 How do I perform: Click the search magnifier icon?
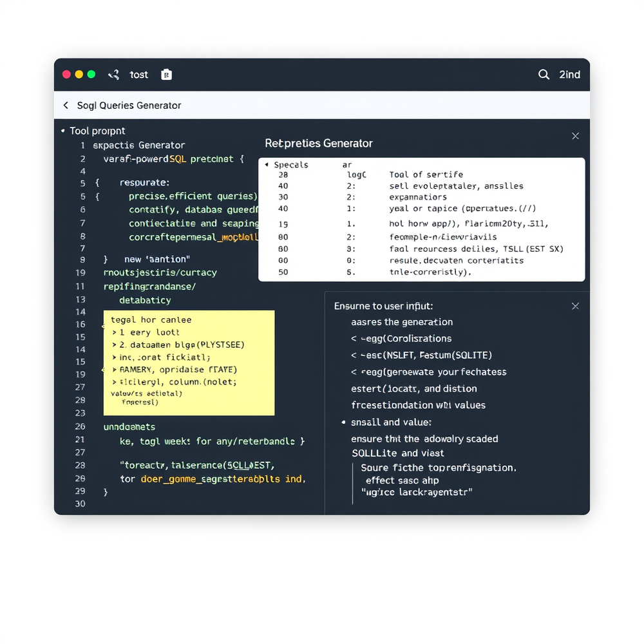(544, 74)
